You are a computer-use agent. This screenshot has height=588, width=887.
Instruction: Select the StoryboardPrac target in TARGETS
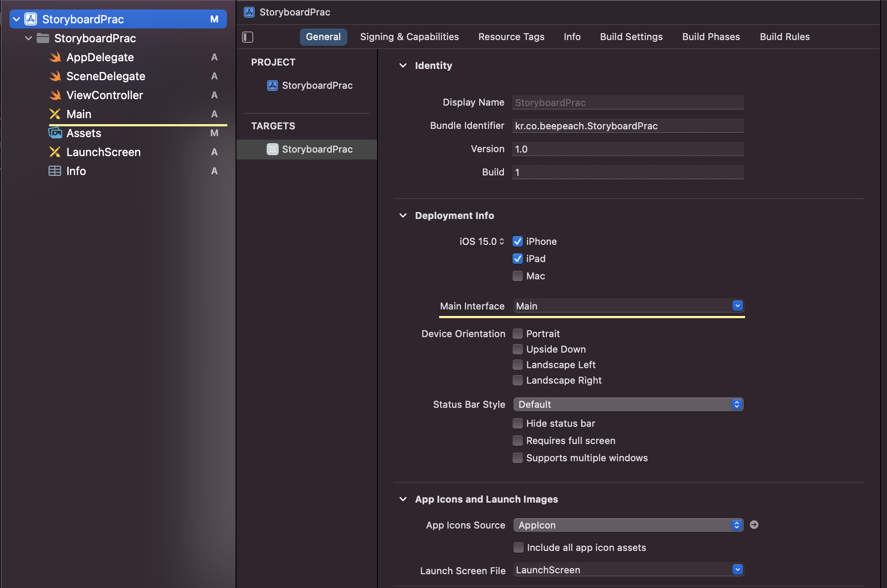pos(317,149)
